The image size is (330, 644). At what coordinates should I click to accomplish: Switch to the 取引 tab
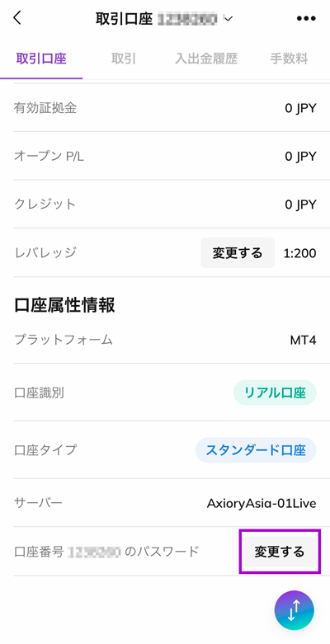pyautogui.click(x=124, y=59)
